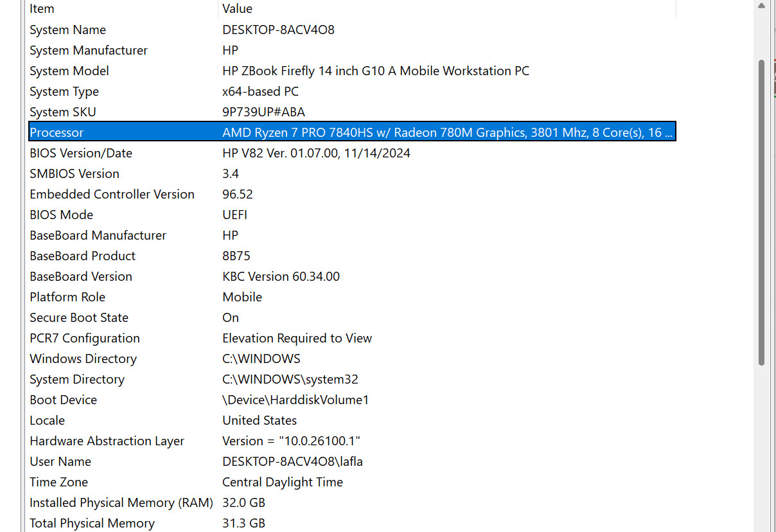Click the Version = "10.0.26100.1" value
Viewport: 776px width, 532px height.
(x=291, y=441)
